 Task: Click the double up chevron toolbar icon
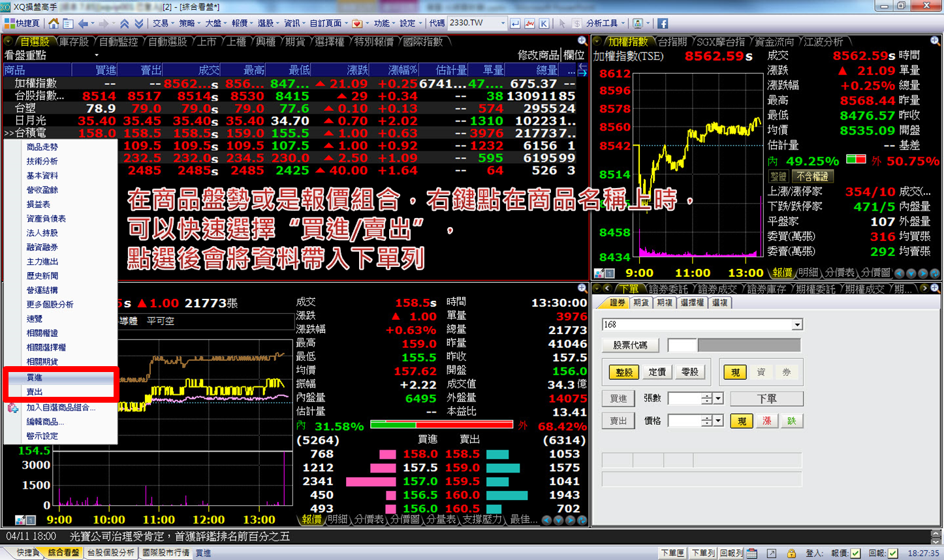125,23
